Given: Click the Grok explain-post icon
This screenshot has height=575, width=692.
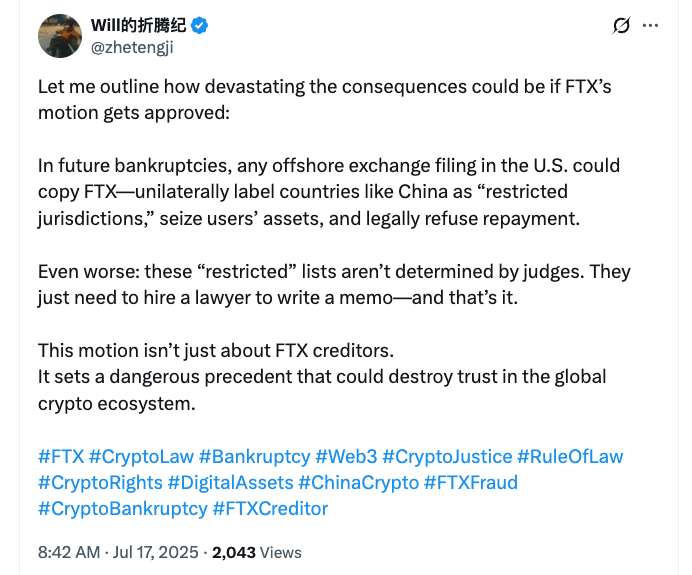Looking at the screenshot, I should [x=622, y=25].
